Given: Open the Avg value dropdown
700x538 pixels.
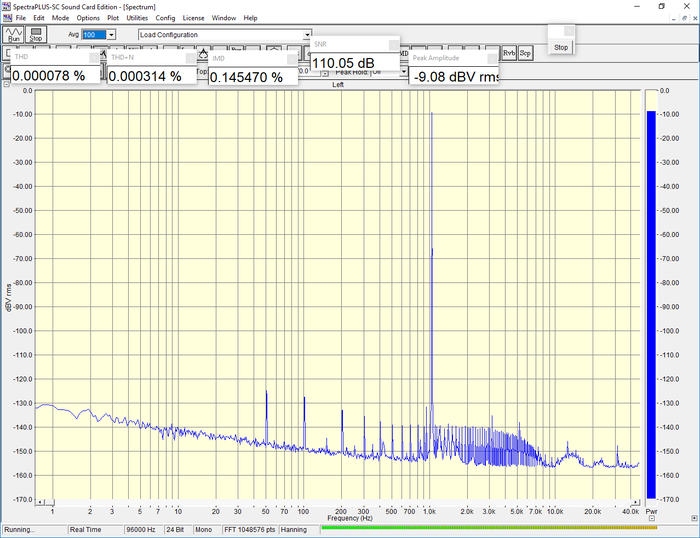Looking at the screenshot, I should point(111,35).
